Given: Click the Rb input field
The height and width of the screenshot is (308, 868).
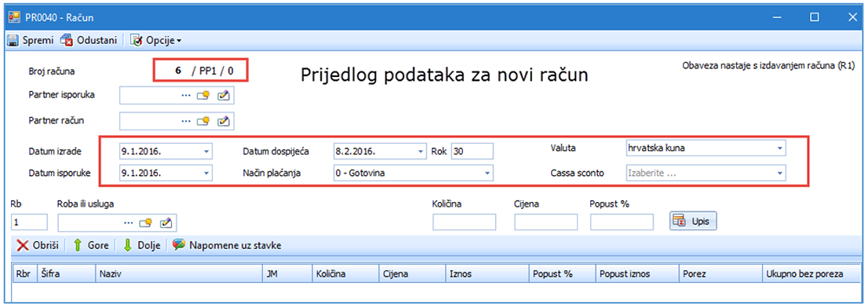Looking at the screenshot, I should pos(29,222).
